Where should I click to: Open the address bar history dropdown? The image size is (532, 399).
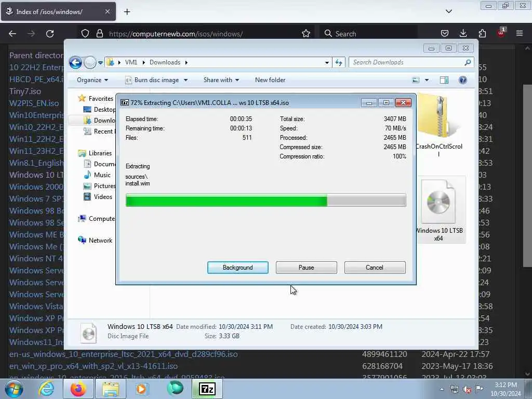point(327,62)
